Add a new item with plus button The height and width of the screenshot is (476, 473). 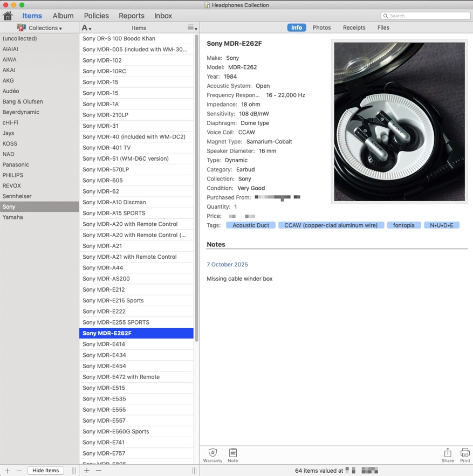[x=87, y=471]
